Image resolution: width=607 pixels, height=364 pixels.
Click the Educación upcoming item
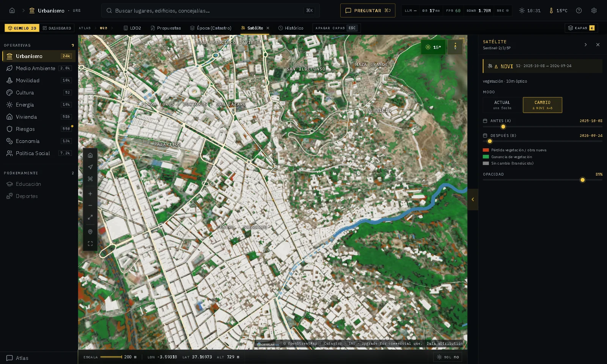(39, 184)
